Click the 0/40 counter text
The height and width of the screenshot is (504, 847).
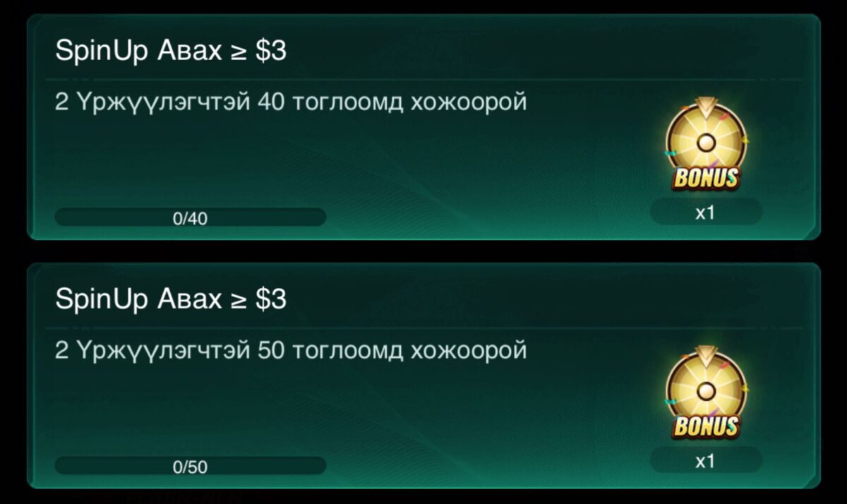coord(191,219)
